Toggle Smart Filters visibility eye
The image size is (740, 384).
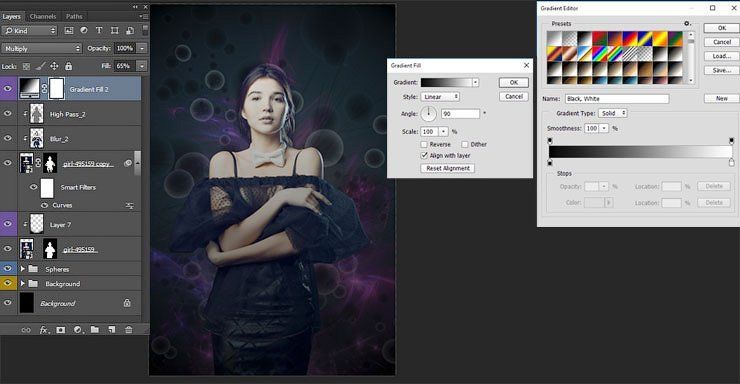click(x=34, y=187)
